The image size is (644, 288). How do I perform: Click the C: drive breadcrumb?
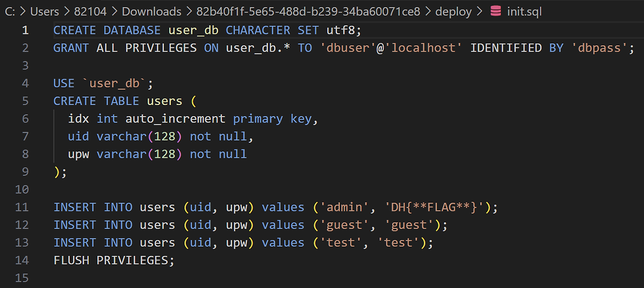tap(10, 11)
